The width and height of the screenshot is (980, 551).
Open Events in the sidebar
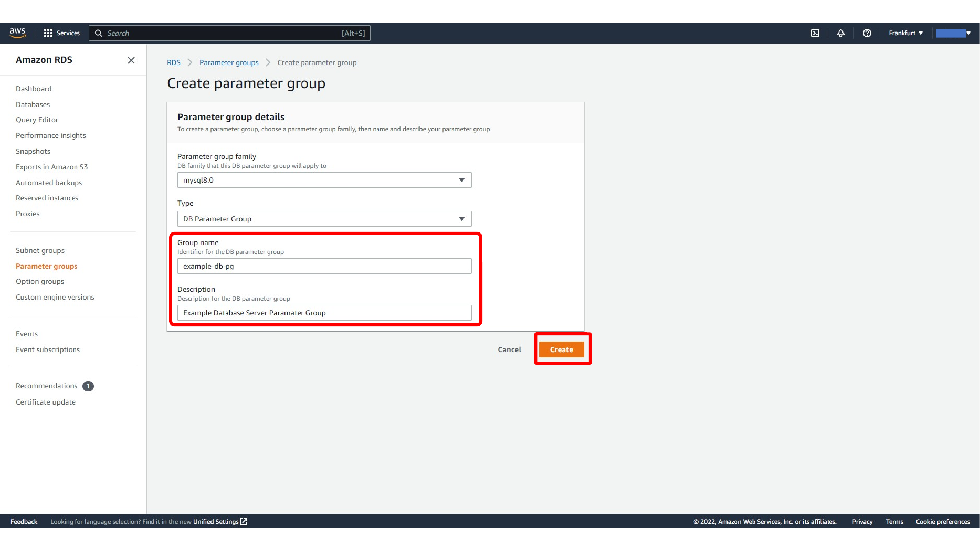click(x=27, y=334)
